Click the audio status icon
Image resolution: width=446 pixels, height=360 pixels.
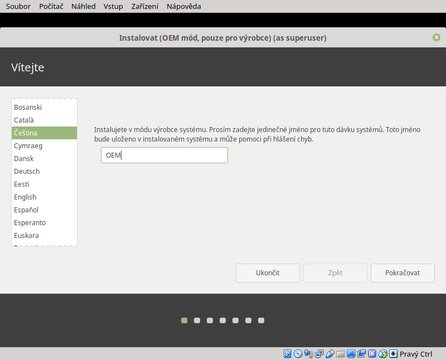point(308,354)
